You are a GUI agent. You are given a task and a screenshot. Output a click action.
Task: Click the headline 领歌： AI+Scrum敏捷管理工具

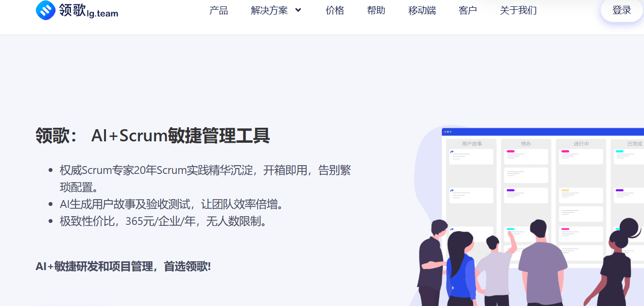(x=153, y=136)
